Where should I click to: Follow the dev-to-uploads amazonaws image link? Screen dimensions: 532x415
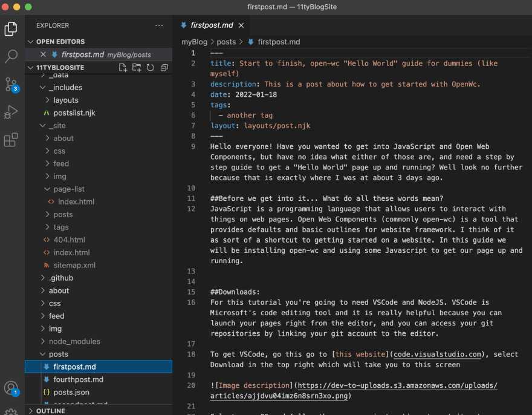pyautogui.click(x=354, y=391)
